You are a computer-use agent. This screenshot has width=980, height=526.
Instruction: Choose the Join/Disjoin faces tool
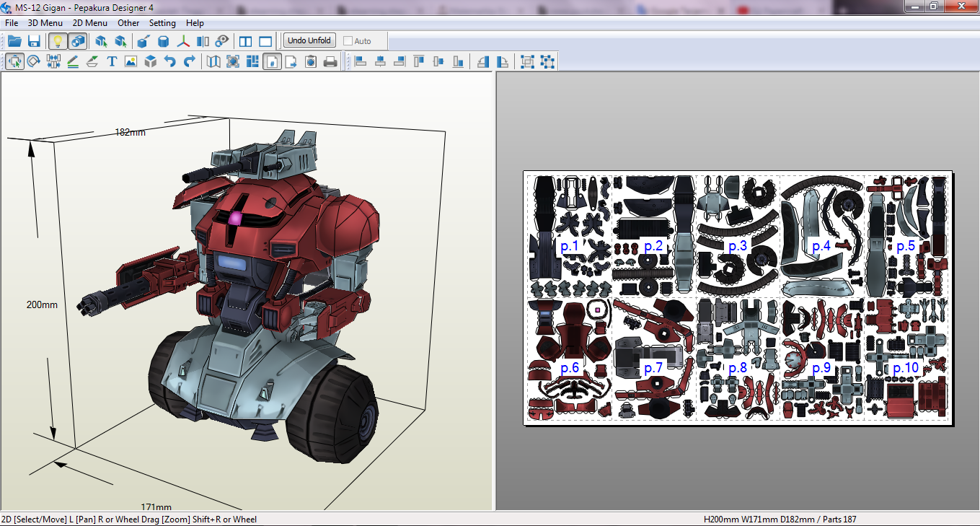coord(53,61)
